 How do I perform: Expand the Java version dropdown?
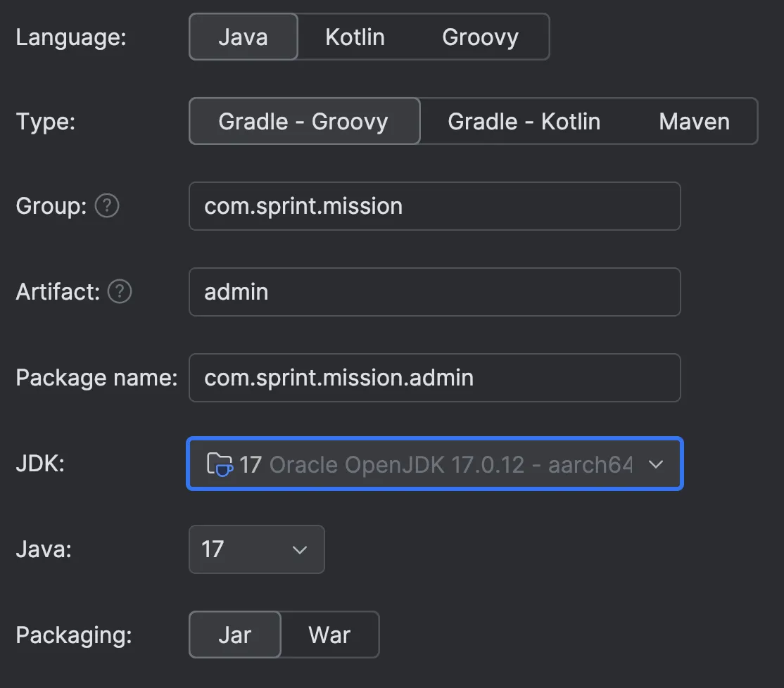click(256, 549)
